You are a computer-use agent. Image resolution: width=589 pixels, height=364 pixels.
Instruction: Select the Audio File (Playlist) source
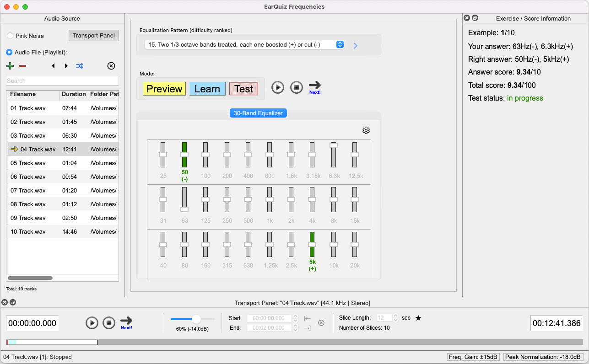(x=10, y=53)
